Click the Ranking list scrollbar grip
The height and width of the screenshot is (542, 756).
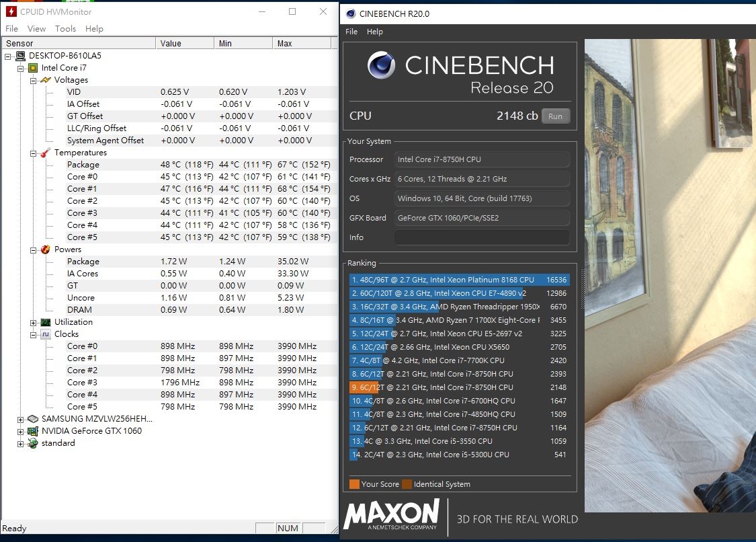583,289
